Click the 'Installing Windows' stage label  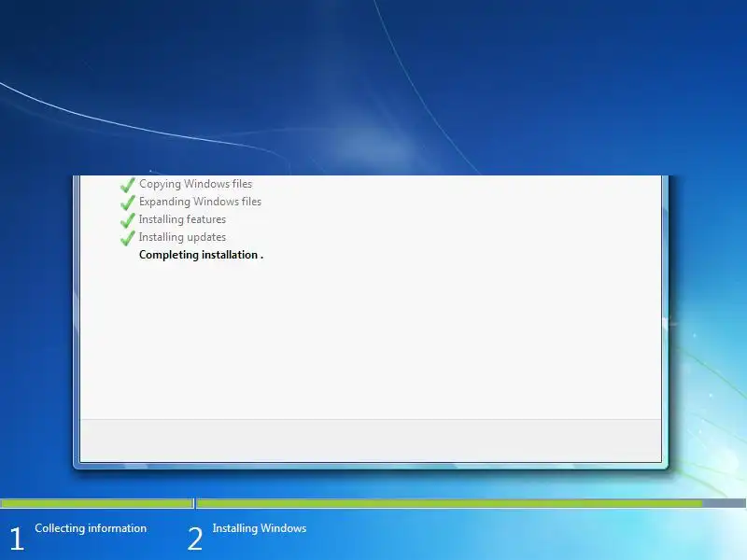pos(260,528)
